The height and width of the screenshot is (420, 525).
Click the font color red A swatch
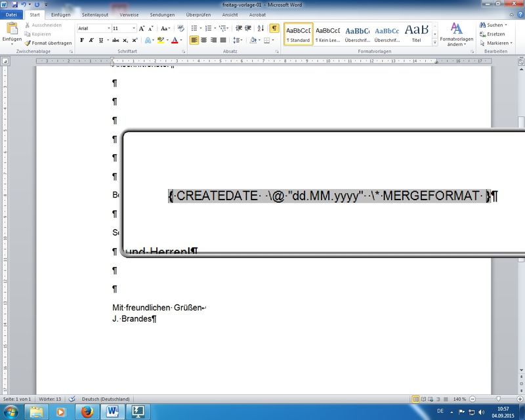click(x=175, y=40)
